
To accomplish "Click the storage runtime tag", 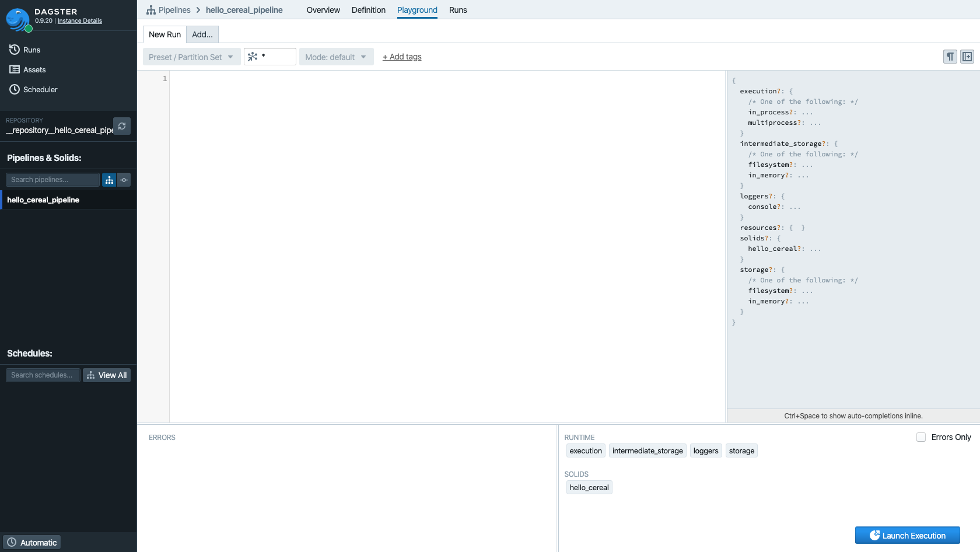I will tap(741, 450).
